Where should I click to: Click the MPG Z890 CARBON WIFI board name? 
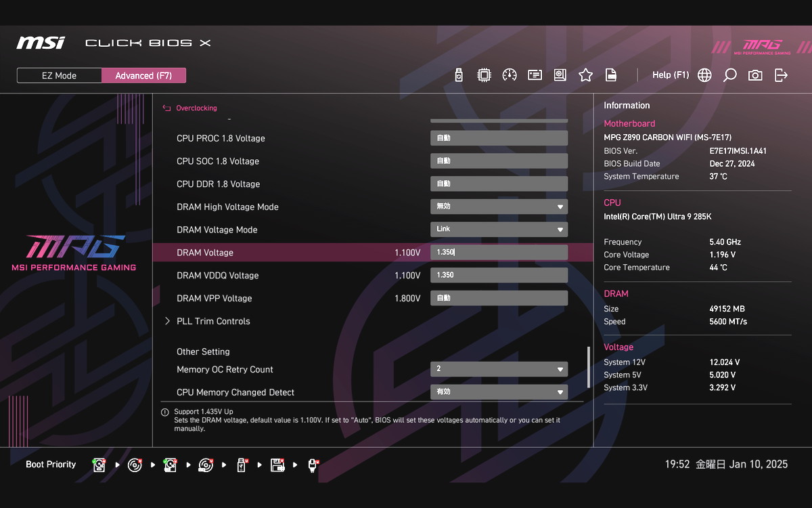(x=667, y=137)
